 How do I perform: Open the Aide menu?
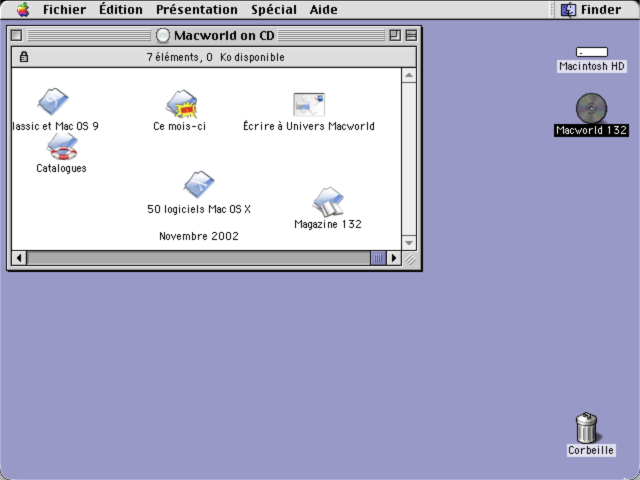323,9
